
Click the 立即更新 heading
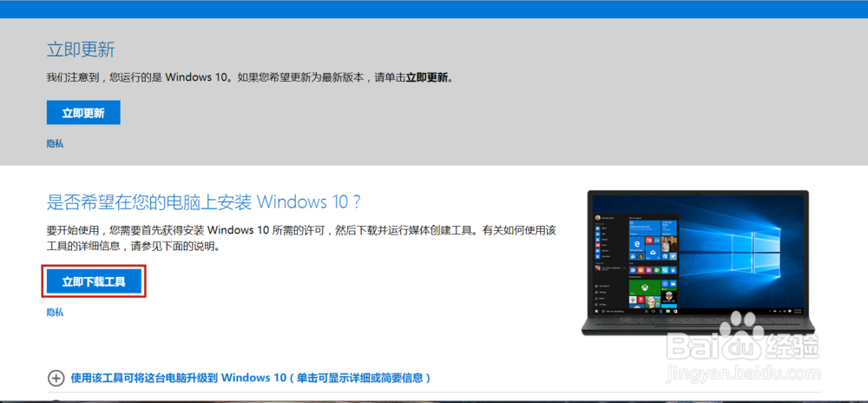click(x=81, y=50)
